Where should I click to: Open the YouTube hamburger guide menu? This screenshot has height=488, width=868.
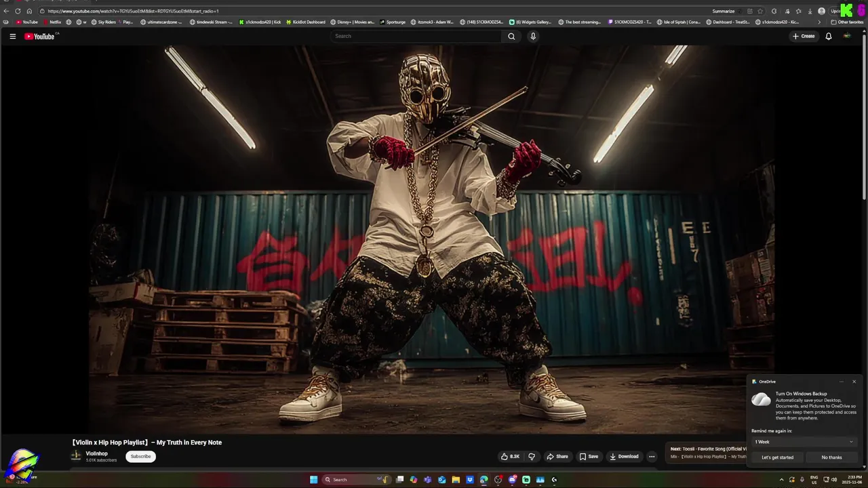click(12, 36)
